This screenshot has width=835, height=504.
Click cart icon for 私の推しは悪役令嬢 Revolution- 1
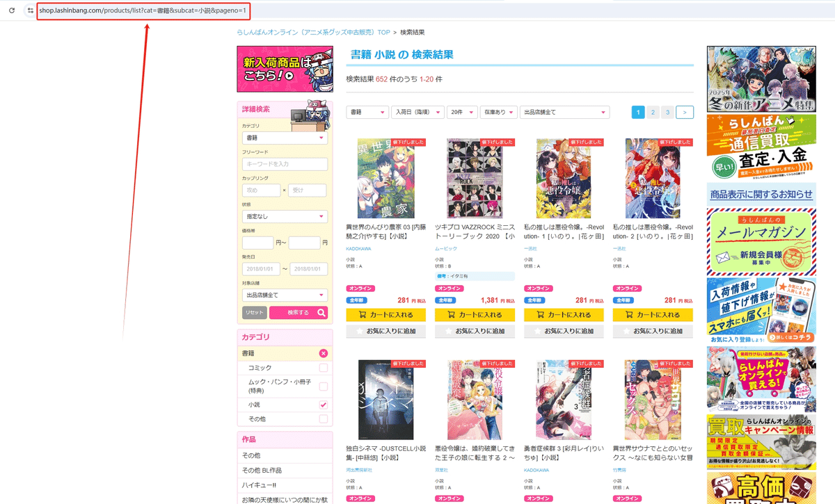tap(540, 315)
